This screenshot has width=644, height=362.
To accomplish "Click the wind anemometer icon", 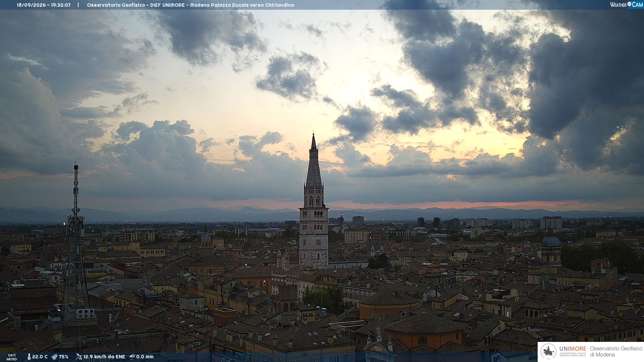I will 79,357.
